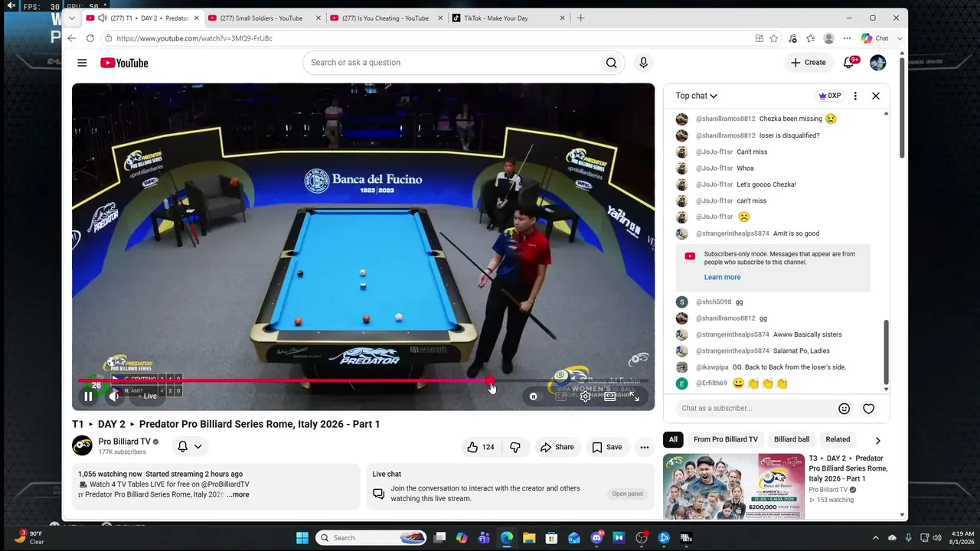This screenshot has height=551, width=980.
Task: Pause the live video
Action: 88,396
